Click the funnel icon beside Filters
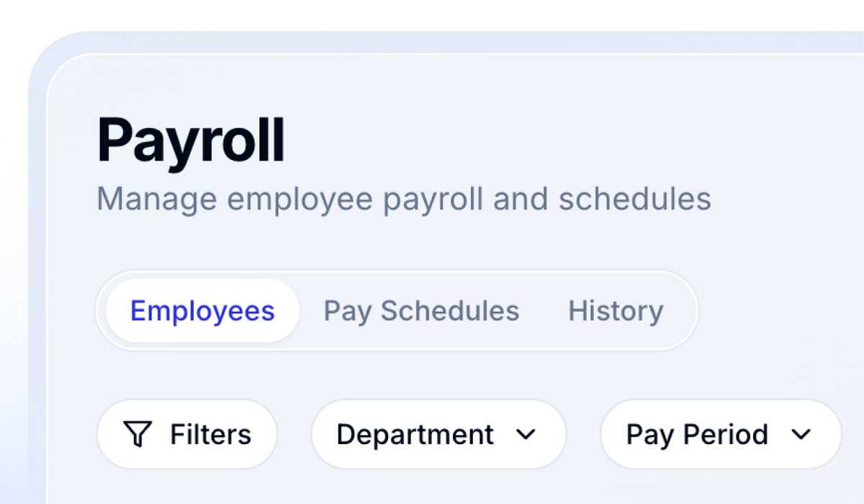Screen dimensions: 864x504 (x=137, y=434)
